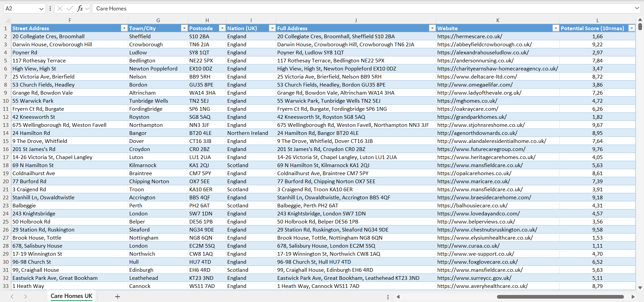
Task: Click the horizontal scroll right arrow
Action: click(x=633, y=297)
